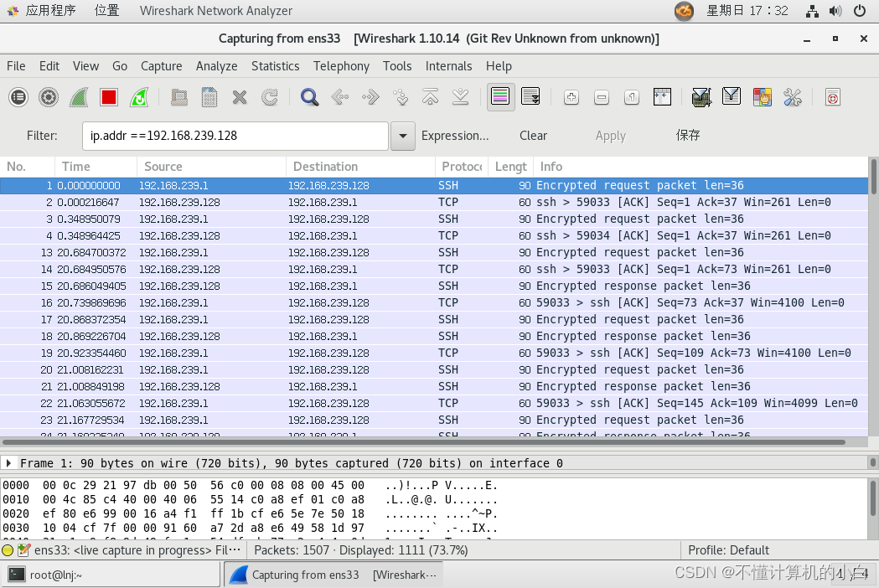This screenshot has width=879, height=588.
Task: Restart the live capture icon
Action: click(139, 97)
